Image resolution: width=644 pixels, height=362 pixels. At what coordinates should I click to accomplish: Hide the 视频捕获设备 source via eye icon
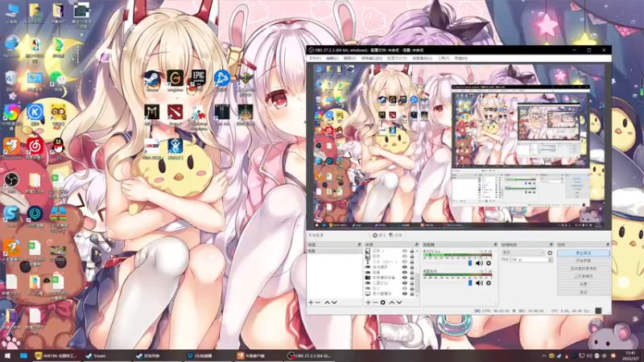[x=405, y=278]
